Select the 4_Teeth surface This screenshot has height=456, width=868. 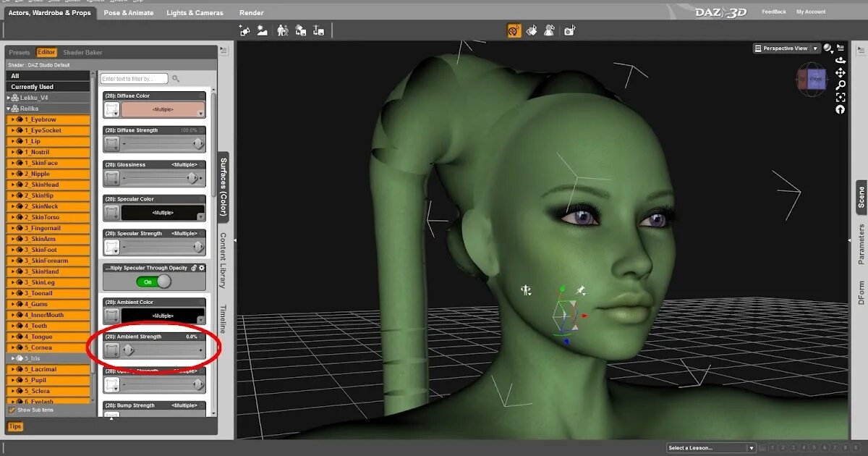pos(48,326)
